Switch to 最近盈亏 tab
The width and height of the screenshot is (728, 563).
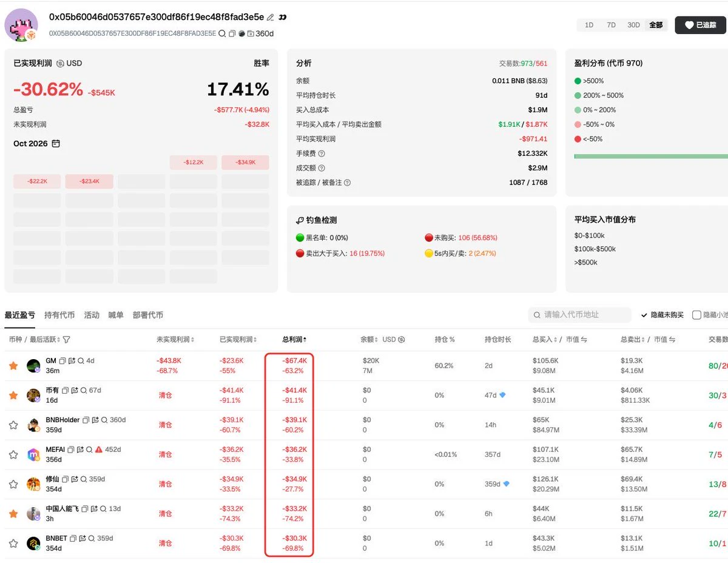pos(20,315)
